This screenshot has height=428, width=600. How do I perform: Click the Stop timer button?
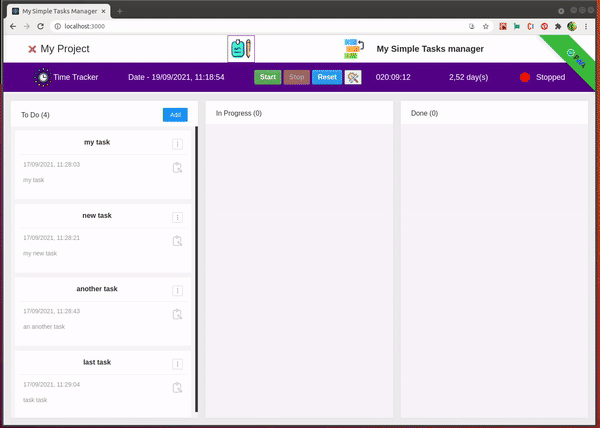tap(297, 77)
